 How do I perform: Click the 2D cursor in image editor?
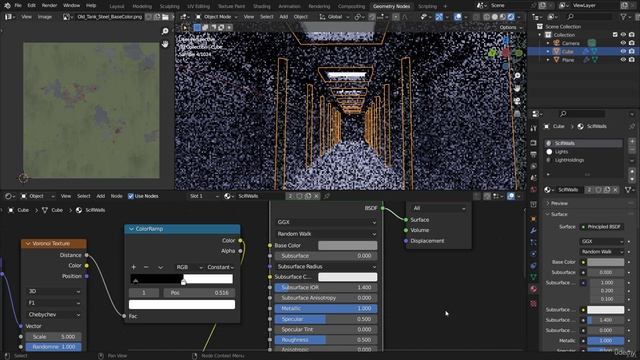[x=23, y=178]
